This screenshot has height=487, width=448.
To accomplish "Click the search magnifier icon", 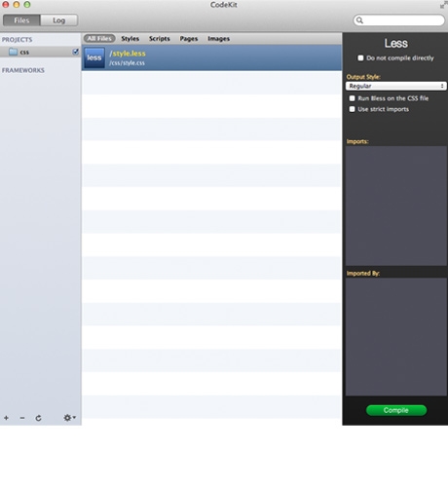I will click(359, 20).
